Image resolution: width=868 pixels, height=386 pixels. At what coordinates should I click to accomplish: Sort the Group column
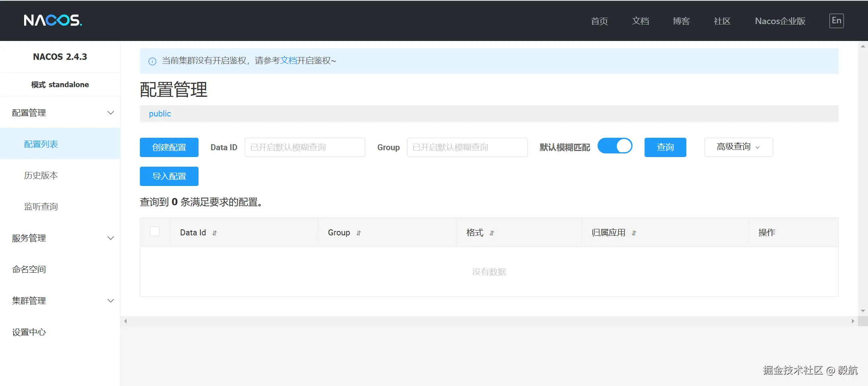click(359, 233)
